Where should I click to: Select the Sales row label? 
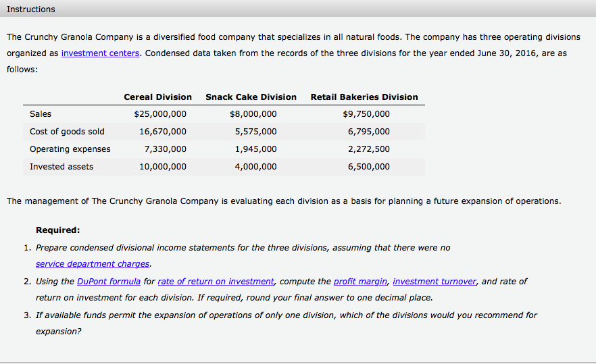pos(41,114)
